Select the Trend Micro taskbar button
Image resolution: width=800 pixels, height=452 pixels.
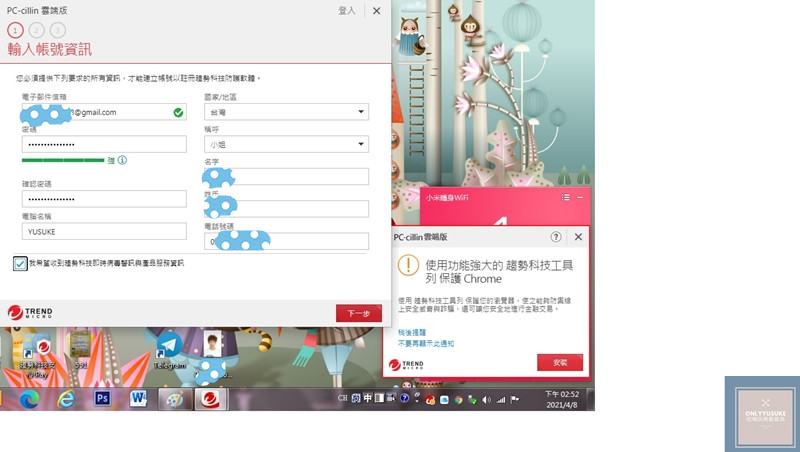coord(210,399)
